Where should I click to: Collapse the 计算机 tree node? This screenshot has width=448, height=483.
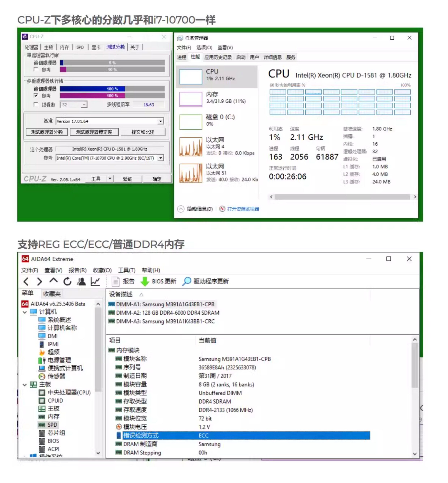(25, 312)
